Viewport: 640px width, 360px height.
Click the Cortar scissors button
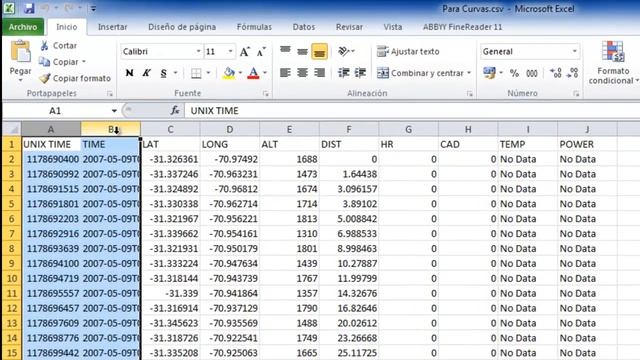click(x=58, y=45)
